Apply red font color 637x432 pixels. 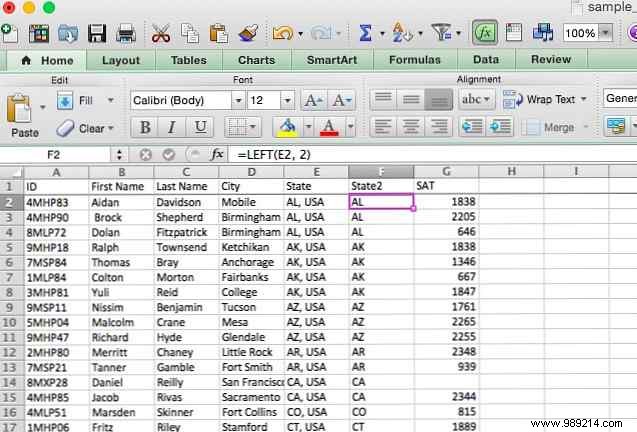329,128
